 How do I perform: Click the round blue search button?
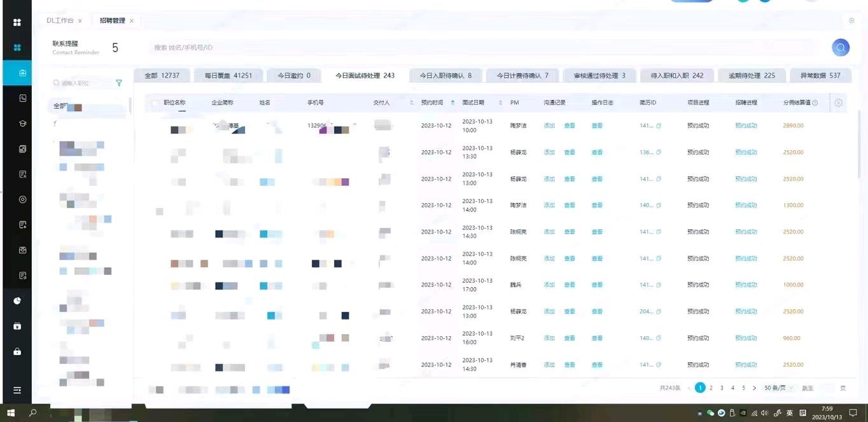click(841, 48)
